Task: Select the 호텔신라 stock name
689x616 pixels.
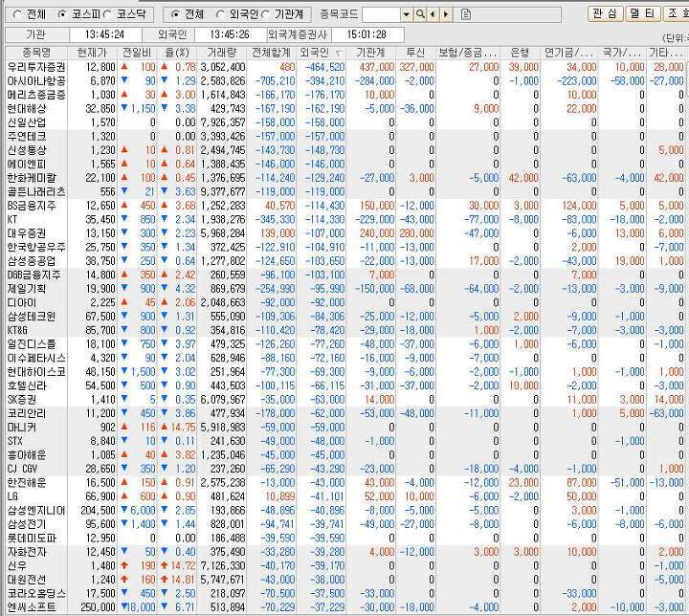Action: click(27, 385)
